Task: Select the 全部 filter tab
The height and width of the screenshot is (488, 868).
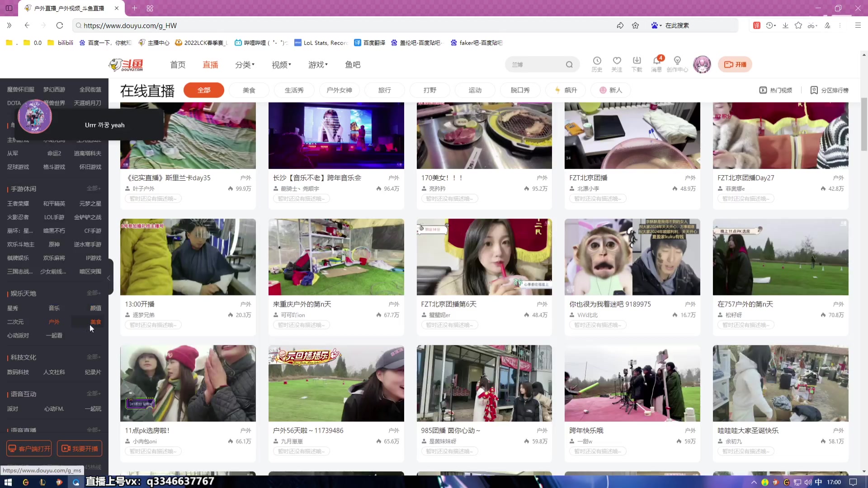Action: click(204, 90)
